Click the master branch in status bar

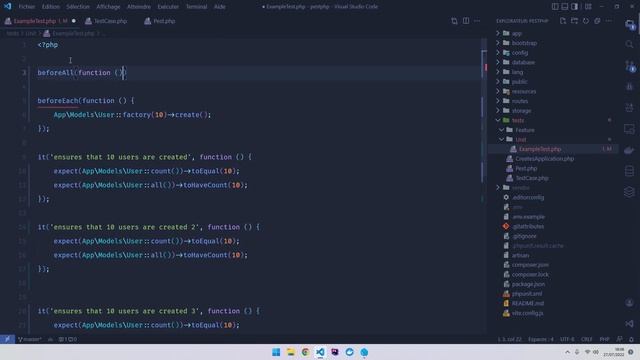[29, 339]
